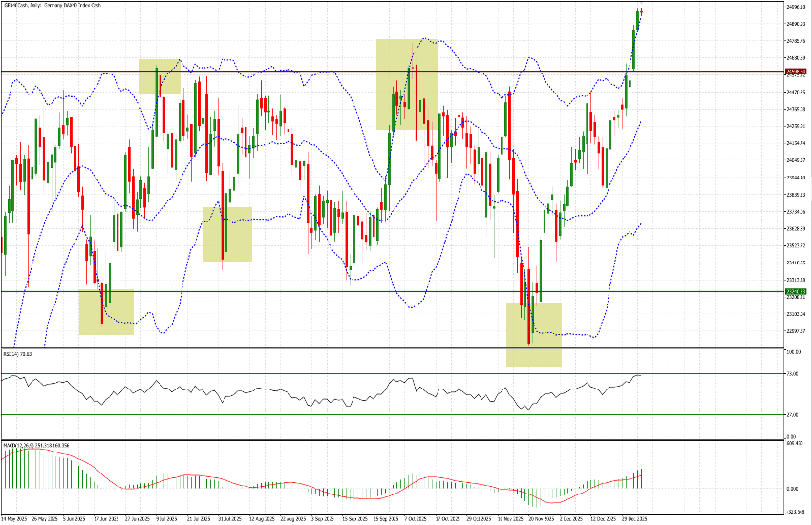Screen dimensions: 812x525
Task: Click the 19 May 2025 date label
Action: (13, 520)
